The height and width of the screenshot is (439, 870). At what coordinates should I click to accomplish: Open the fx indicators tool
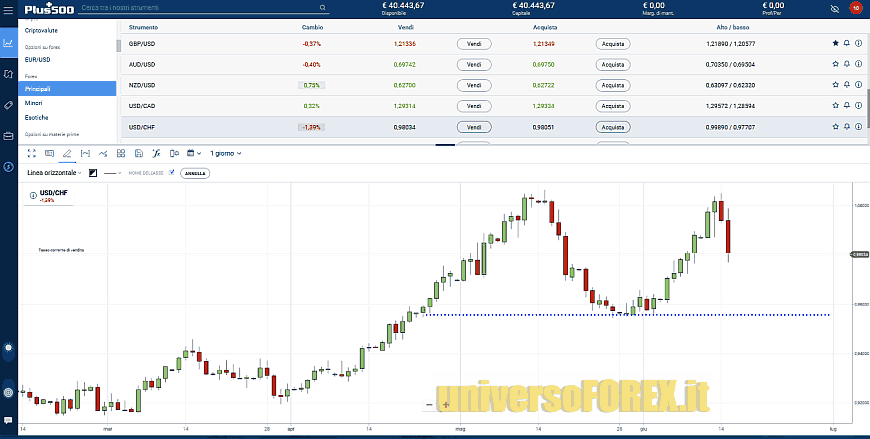coord(156,154)
